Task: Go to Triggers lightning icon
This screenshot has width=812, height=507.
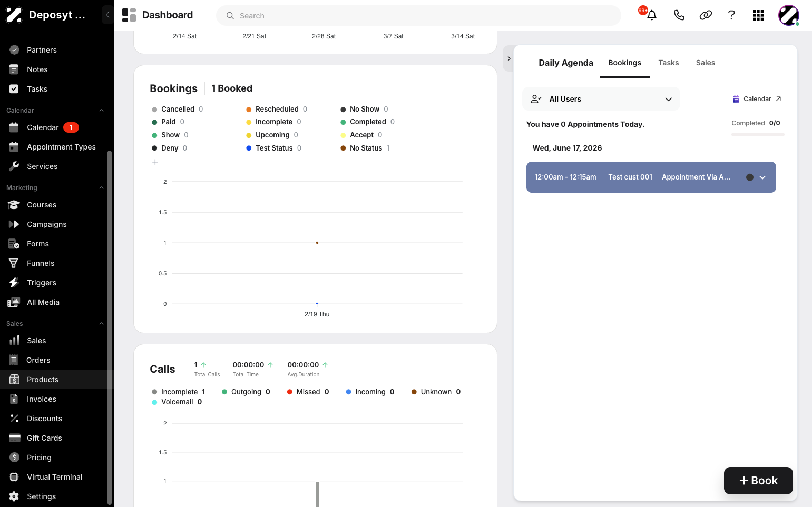Action: tap(14, 283)
